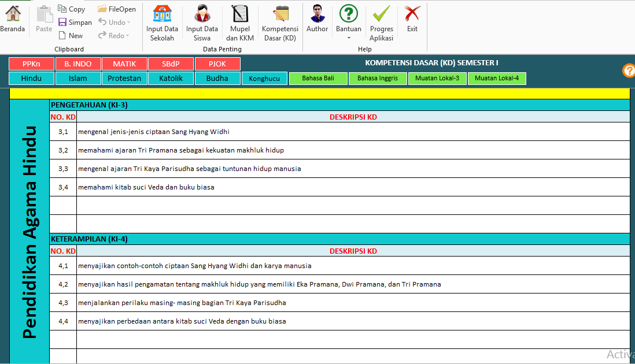Select the Konghucu religion button
This screenshot has height=364, width=635.
pos(264,79)
